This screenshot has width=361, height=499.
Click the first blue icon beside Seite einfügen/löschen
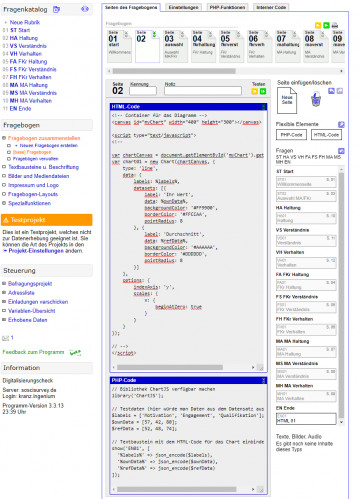[331, 91]
